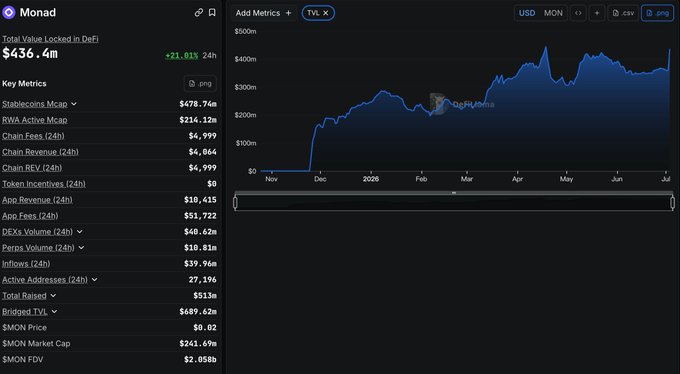The height and width of the screenshot is (374, 680).
Task: Click the +21.01% 24h change value
Action: click(181, 56)
